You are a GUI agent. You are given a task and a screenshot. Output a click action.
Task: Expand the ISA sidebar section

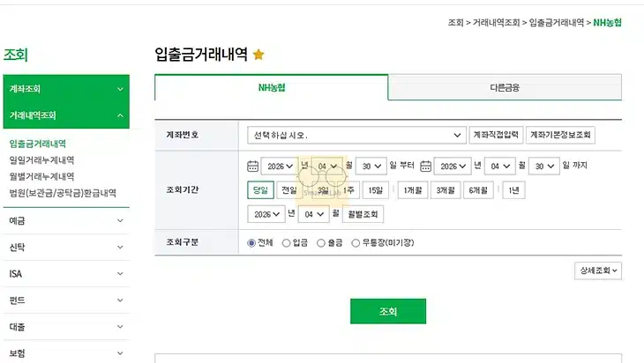(x=66, y=274)
